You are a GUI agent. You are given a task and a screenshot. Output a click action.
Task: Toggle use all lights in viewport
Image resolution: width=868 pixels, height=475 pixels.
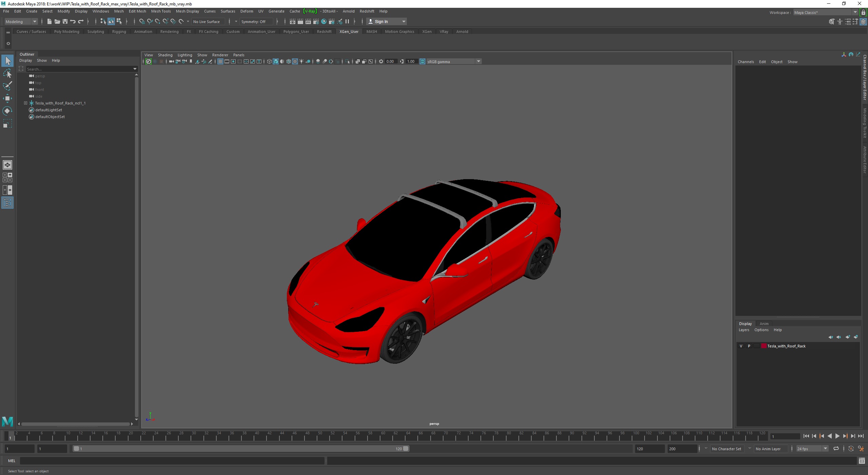pyautogui.click(x=301, y=61)
